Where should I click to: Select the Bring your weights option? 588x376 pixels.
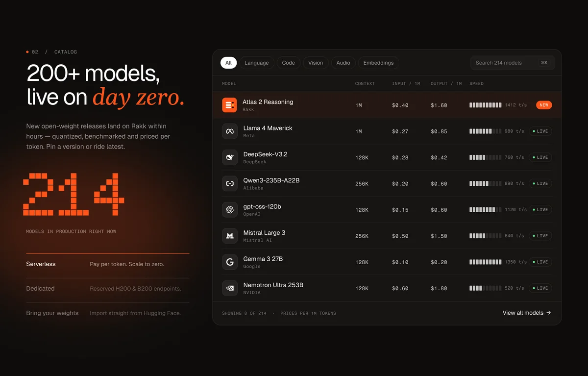point(108,313)
